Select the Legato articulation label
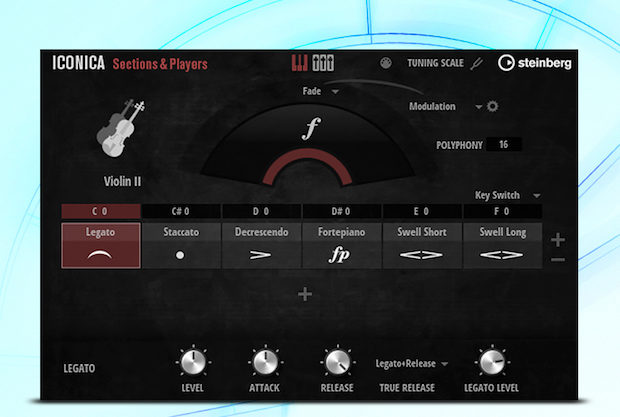Image resolution: width=620 pixels, height=417 pixels. pos(100,232)
